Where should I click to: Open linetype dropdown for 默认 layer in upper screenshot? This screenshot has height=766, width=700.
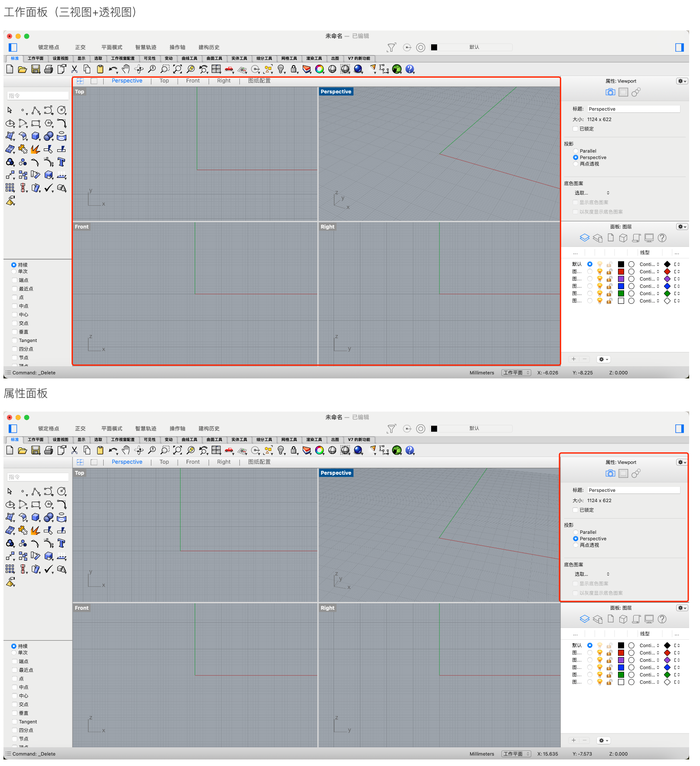pos(649,264)
